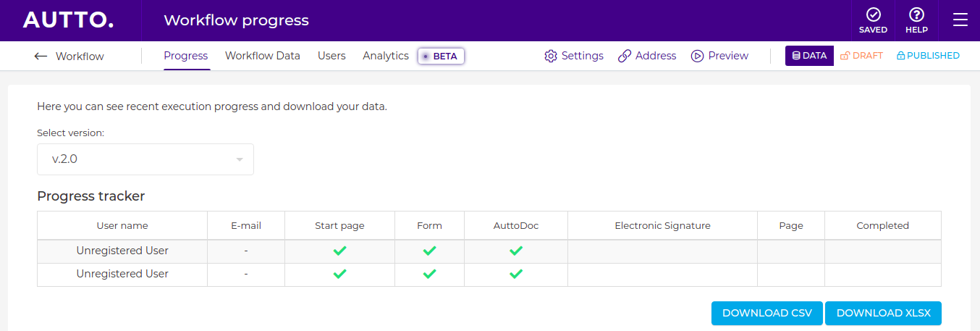
Task: Click the back arrow to Workflow
Action: tap(41, 56)
